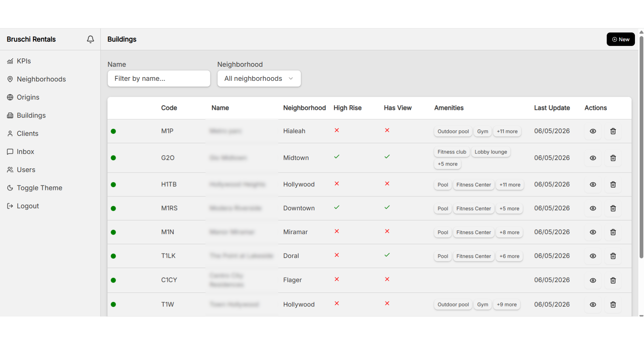Delete building T1LK with trash icon
The width and height of the screenshot is (644, 362).
(x=613, y=256)
